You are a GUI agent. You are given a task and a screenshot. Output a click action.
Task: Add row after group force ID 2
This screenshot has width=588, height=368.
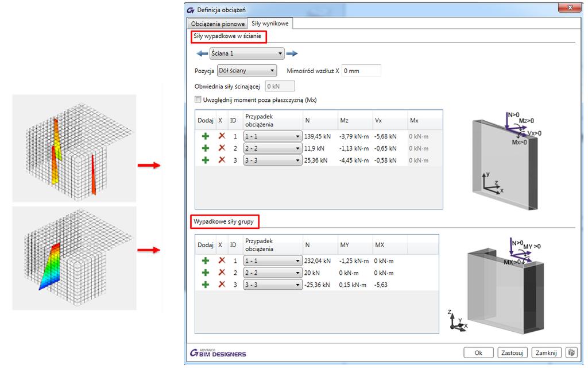[206, 273]
